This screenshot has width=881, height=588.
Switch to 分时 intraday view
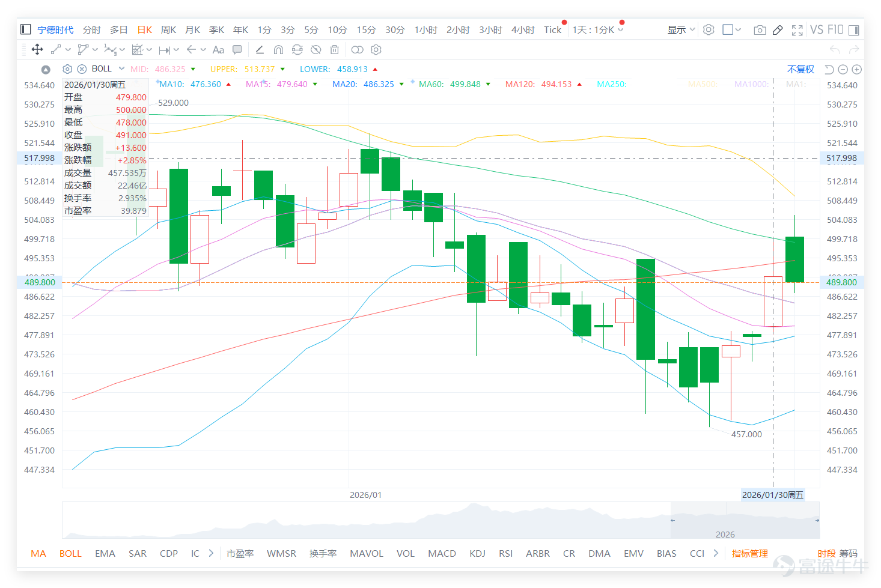(92, 29)
